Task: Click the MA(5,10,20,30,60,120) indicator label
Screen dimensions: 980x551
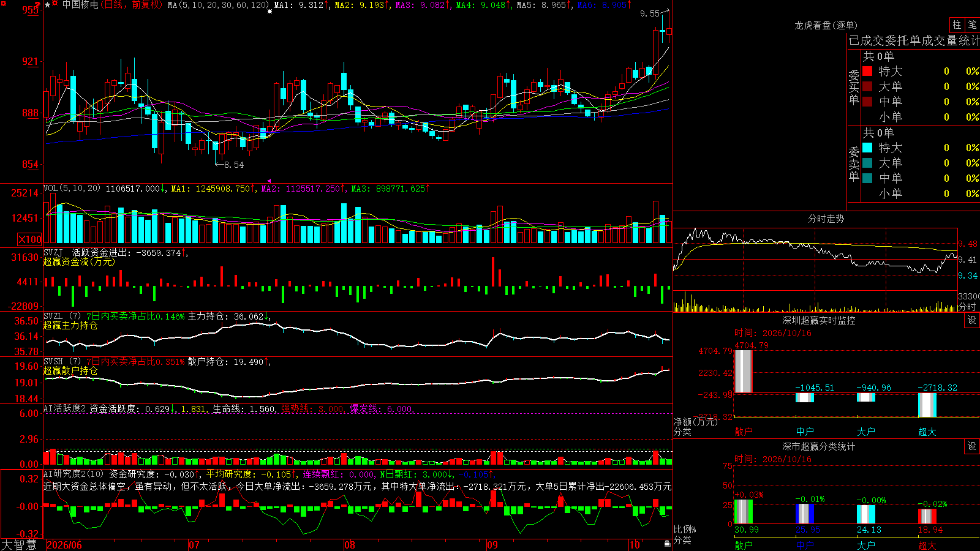Action: tap(218, 5)
